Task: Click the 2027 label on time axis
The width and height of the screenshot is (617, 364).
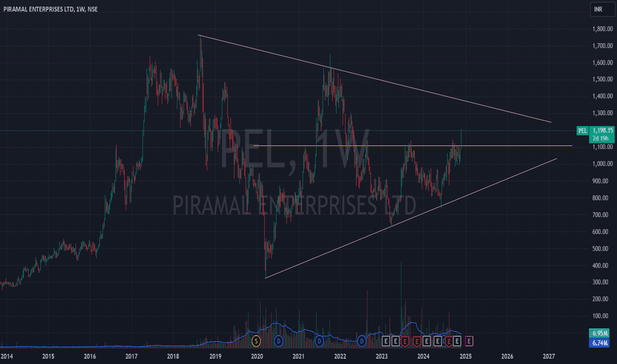Action: [x=549, y=357]
